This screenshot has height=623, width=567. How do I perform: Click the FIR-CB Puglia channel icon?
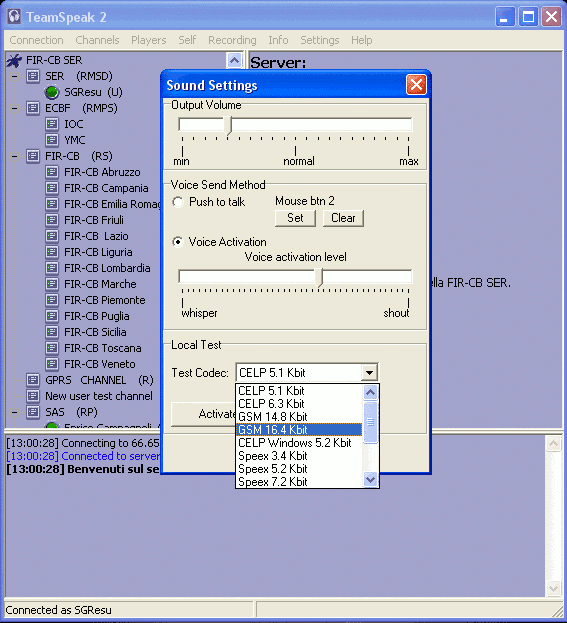[52, 316]
